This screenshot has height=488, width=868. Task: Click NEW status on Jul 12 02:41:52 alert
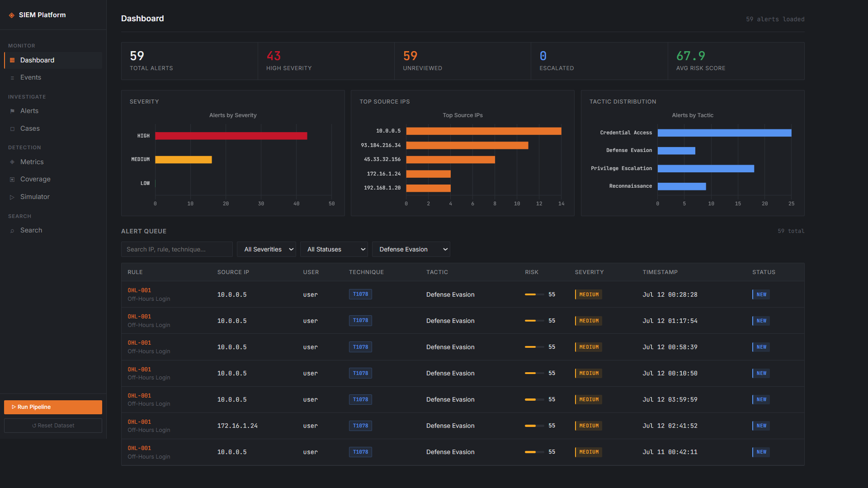(x=761, y=426)
